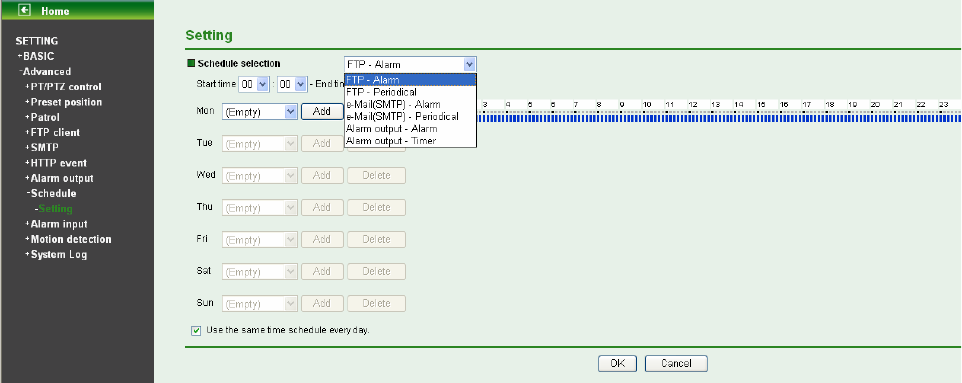Screen dimensions: 962x383
Task: Click the Delete button for Sun
Action: coord(376,303)
